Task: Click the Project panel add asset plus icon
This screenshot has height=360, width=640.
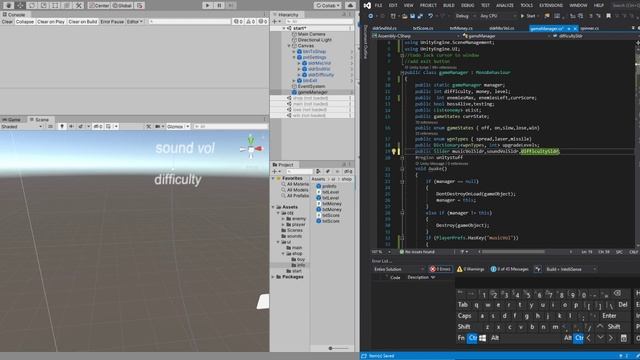Action: pos(275,171)
